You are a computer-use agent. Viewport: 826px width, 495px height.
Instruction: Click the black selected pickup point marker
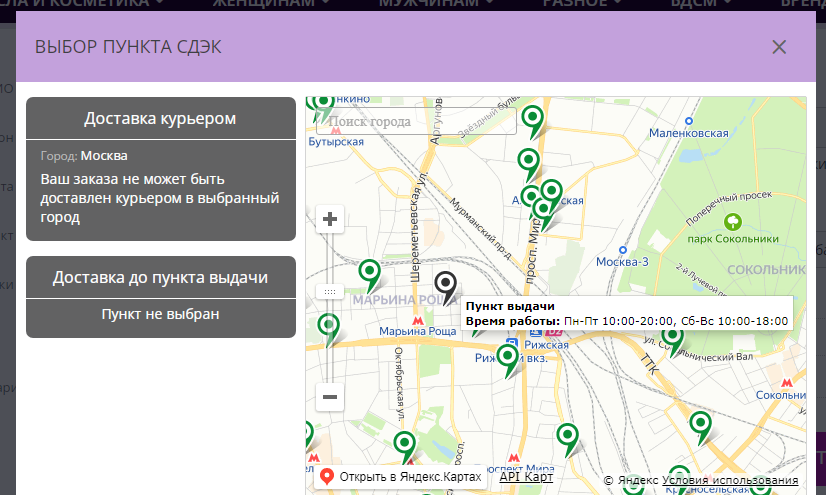click(447, 286)
